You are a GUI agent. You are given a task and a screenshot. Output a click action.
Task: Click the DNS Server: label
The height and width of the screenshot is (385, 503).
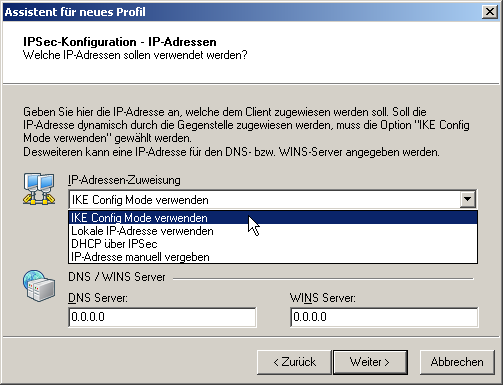(x=98, y=298)
